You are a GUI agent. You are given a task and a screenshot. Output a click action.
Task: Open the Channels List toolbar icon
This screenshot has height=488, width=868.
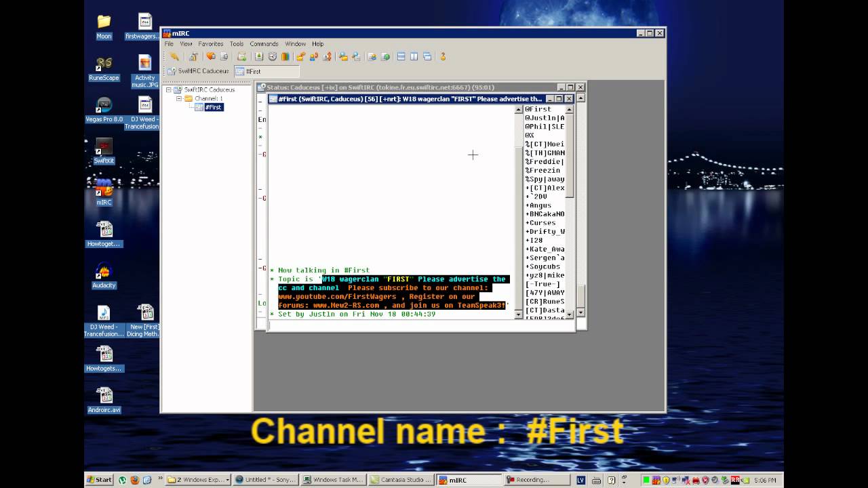pyautogui.click(x=224, y=57)
